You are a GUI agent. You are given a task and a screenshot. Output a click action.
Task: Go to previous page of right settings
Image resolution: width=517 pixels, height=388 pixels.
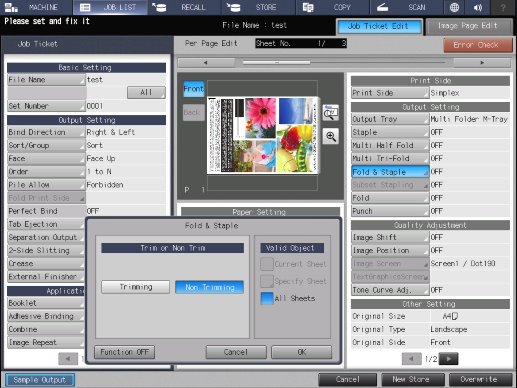coord(412,359)
